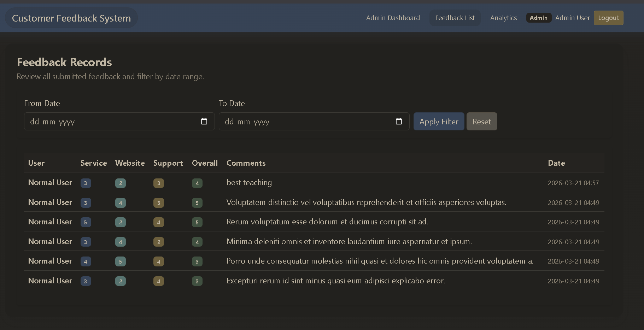Click the Support rating 3 in 'best teaching' row
This screenshot has width=644, height=330.
(159, 183)
